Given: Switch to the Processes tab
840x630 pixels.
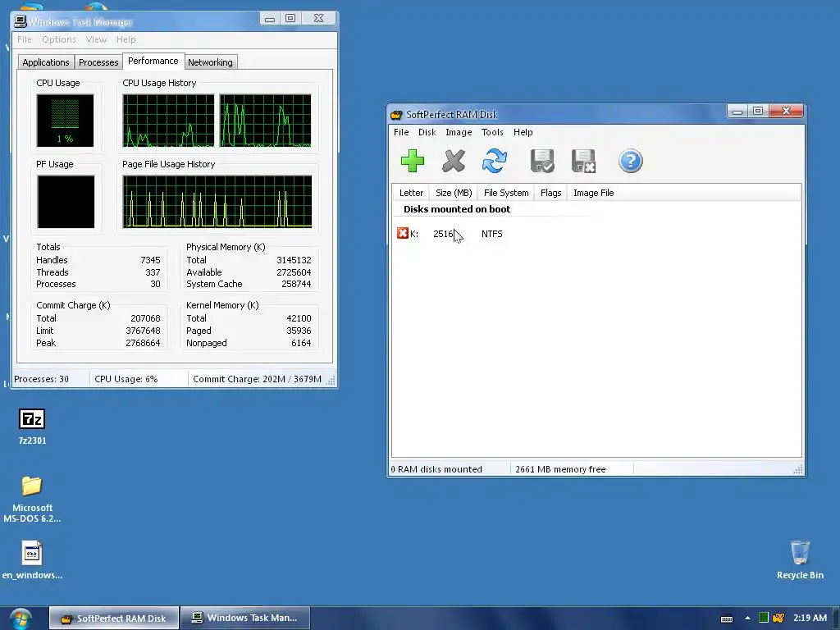Looking at the screenshot, I should pos(98,62).
